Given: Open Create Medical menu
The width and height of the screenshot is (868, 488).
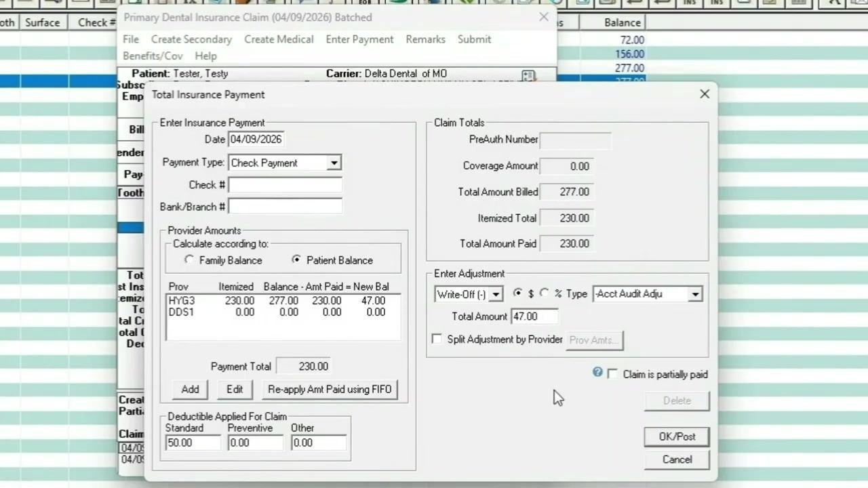Looking at the screenshot, I should click(279, 39).
